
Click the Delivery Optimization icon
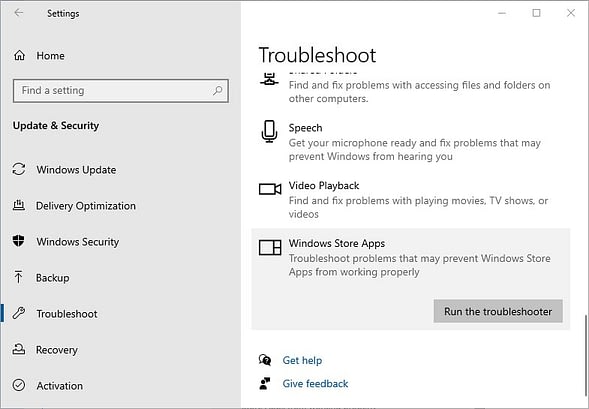tap(19, 205)
